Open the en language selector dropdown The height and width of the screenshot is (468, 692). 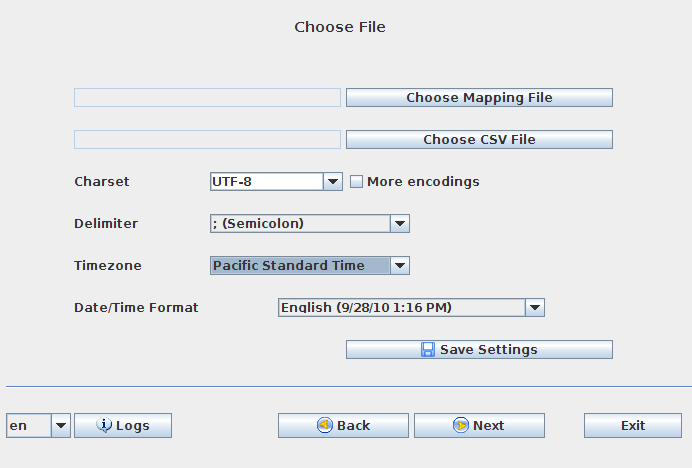point(60,425)
